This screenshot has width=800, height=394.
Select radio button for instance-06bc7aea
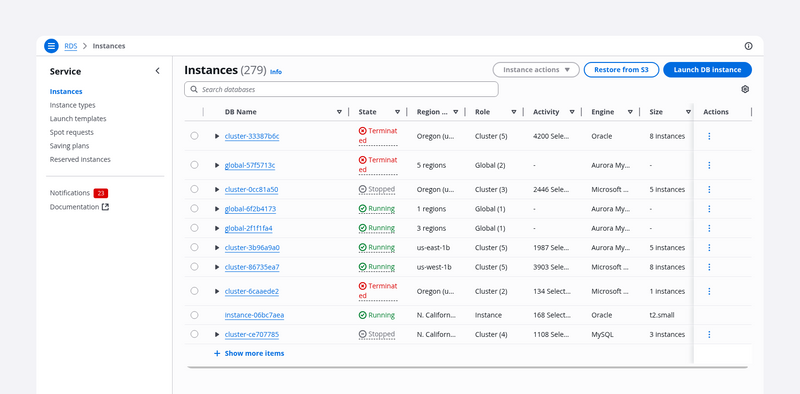pyautogui.click(x=194, y=315)
